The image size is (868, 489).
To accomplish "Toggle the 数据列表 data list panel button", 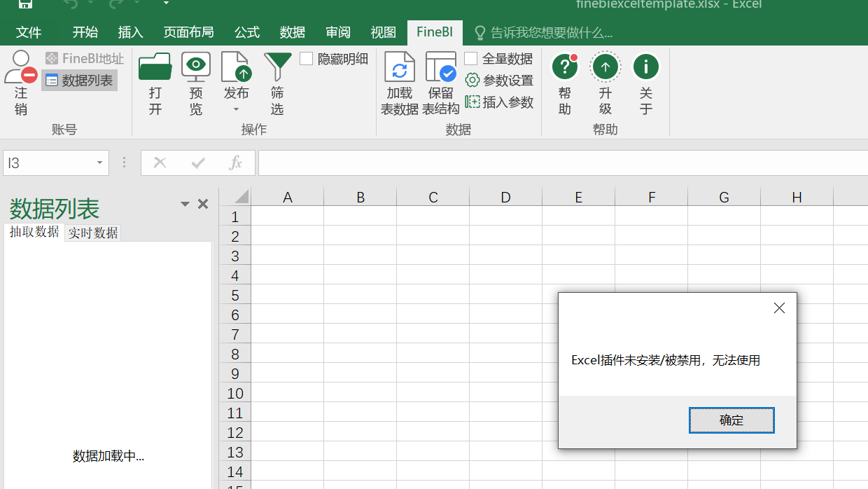I will pos(79,81).
